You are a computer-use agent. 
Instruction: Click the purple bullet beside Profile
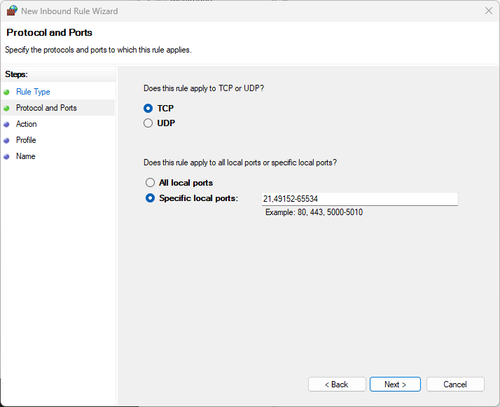(x=6, y=140)
